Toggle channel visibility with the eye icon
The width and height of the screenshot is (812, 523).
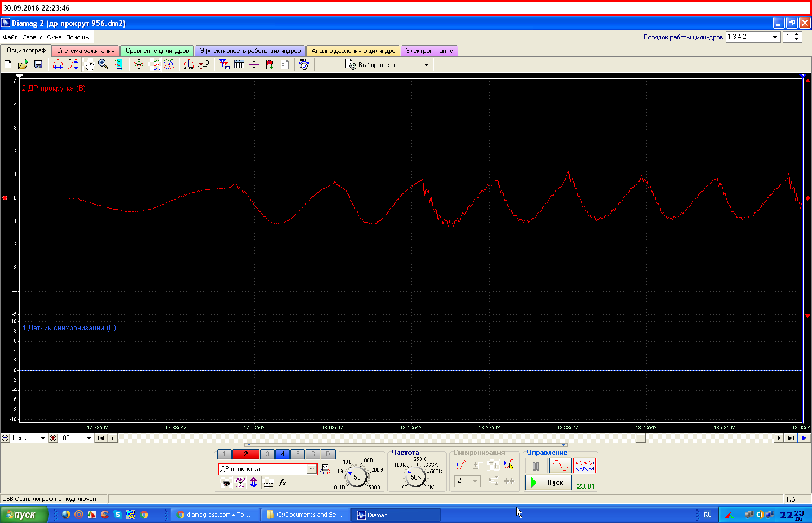(x=226, y=482)
